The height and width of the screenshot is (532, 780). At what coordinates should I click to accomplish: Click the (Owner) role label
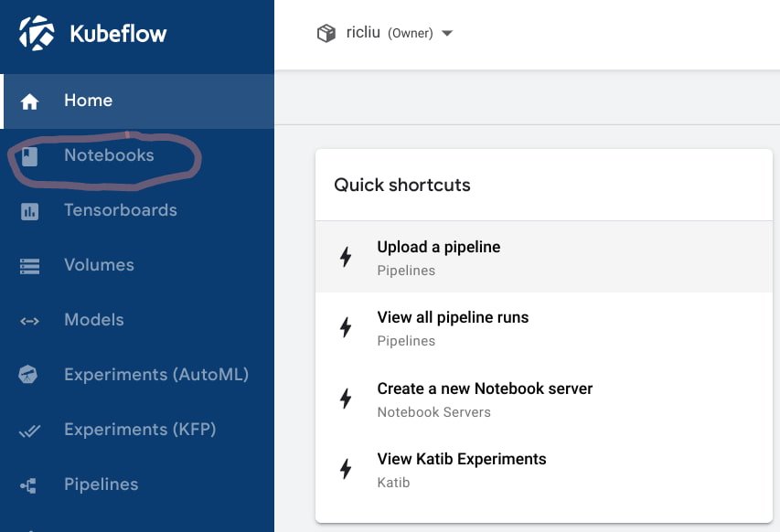tap(411, 33)
